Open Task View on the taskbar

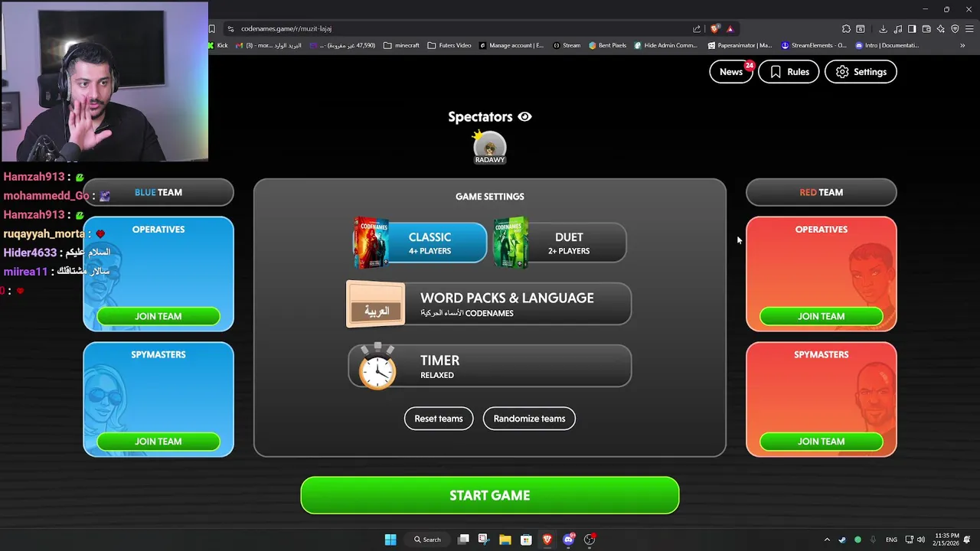coord(463,540)
